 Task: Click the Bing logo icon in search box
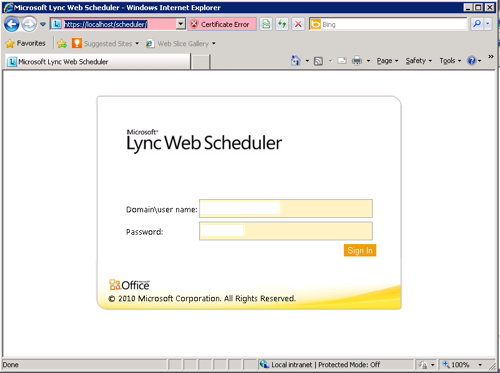pos(315,24)
